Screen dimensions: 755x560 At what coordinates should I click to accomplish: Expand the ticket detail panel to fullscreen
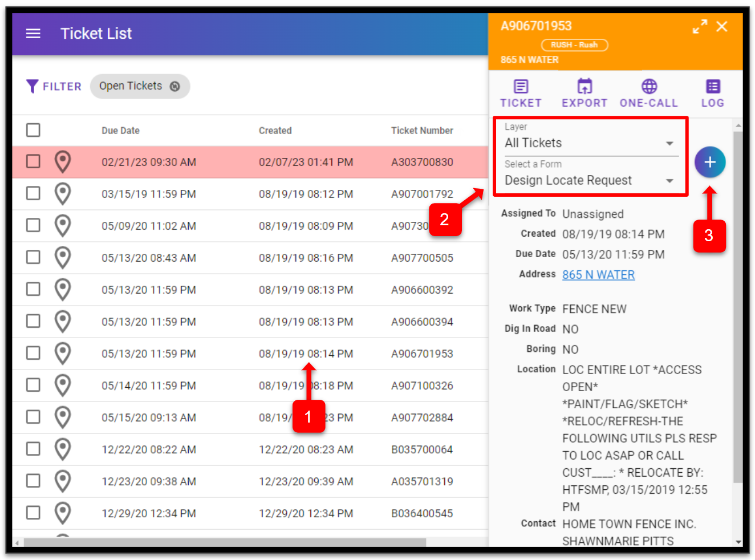coord(700,26)
